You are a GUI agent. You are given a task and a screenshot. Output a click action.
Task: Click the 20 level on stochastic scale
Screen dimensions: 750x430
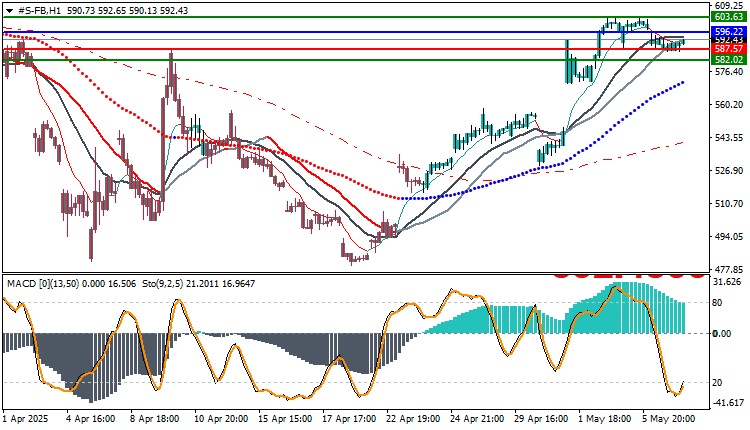tap(717, 383)
